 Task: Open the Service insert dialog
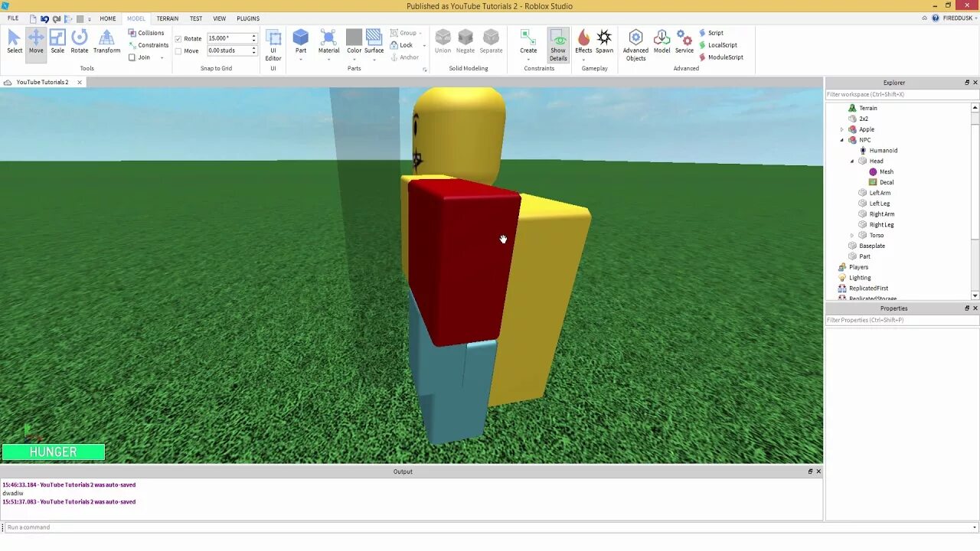click(x=684, y=41)
